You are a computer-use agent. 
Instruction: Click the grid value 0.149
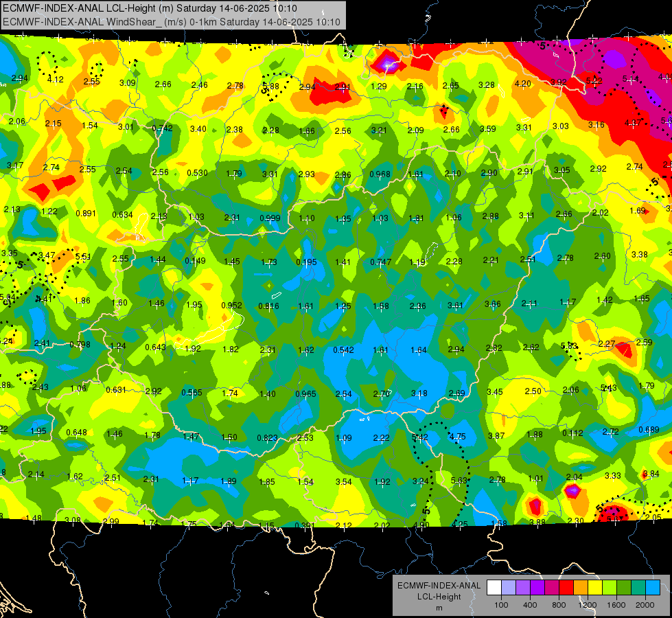click(x=195, y=260)
